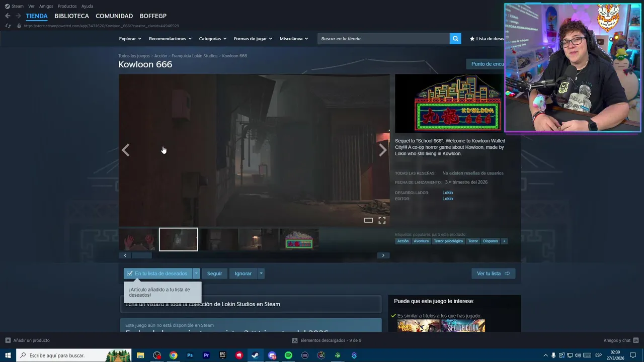Click the Terror psicológico tag
This screenshot has width=644, height=362.
(x=448, y=241)
